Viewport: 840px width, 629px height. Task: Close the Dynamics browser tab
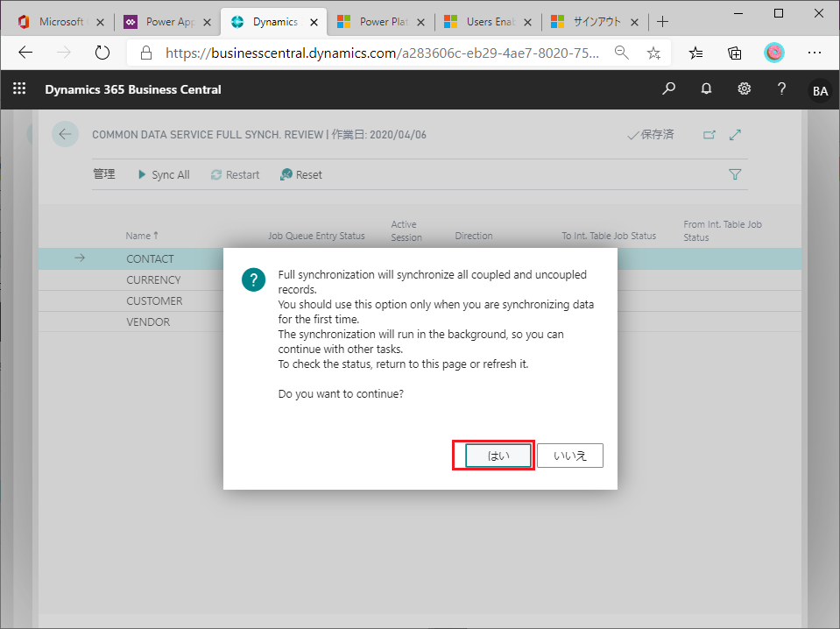click(314, 22)
